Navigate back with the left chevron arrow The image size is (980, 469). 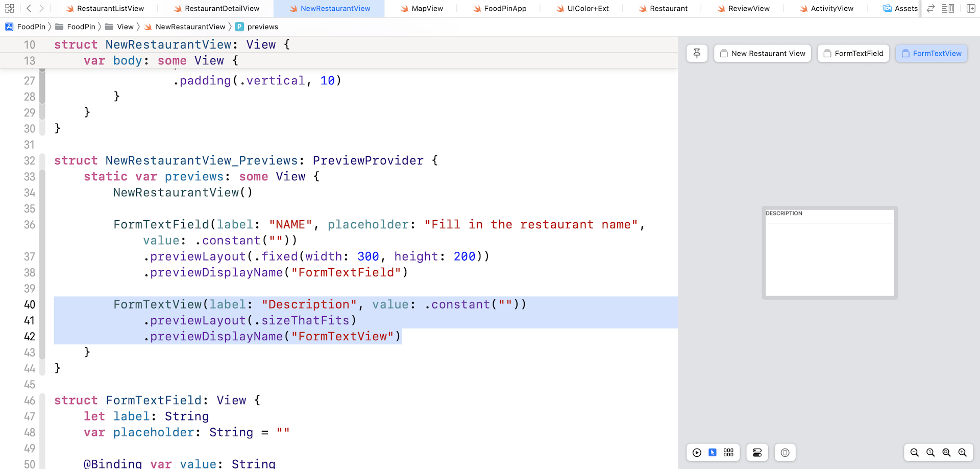(28, 8)
